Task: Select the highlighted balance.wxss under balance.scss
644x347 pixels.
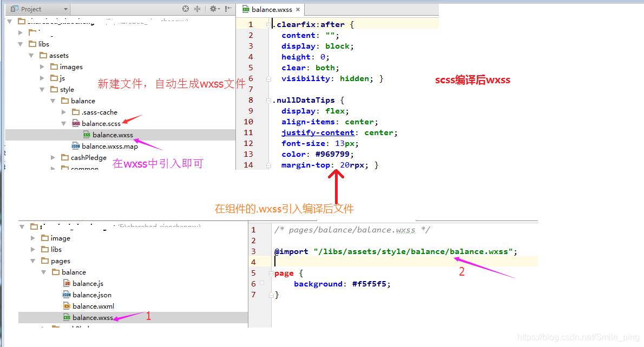Action: tap(113, 135)
